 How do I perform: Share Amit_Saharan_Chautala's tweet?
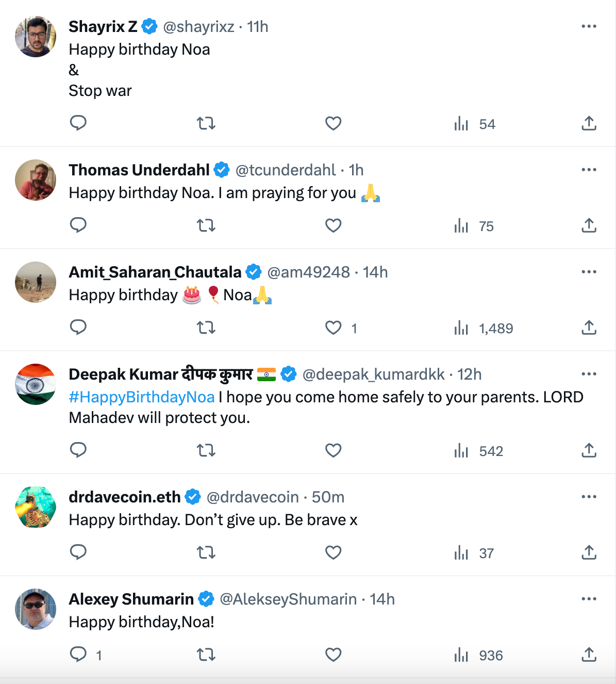click(589, 328)
